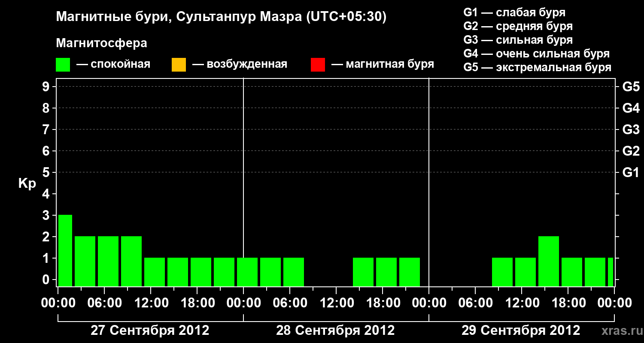Click the '00:00' label starting 29 Сентября

(x=429, y=303)
